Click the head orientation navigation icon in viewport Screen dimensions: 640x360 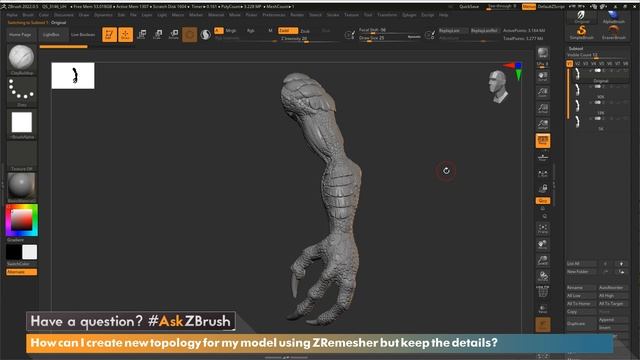coord(498,86)
